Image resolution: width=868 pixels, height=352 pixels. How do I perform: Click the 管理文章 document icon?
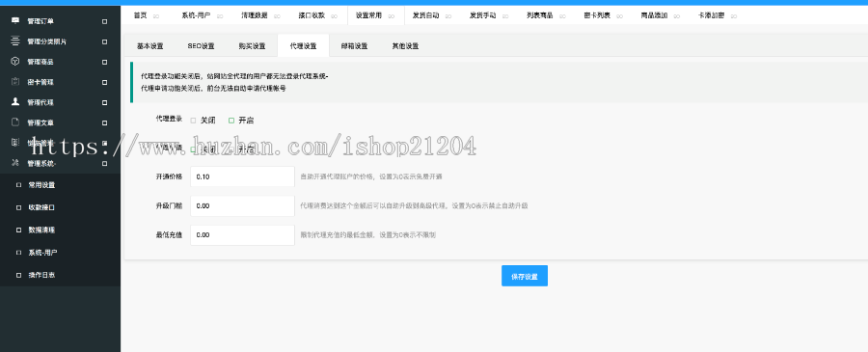[15, 122]
